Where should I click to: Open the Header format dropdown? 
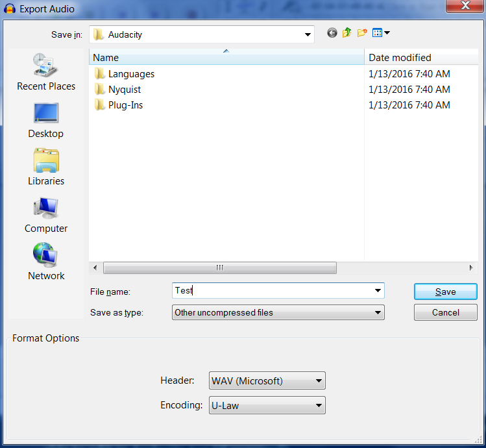[x=267, y=380]
